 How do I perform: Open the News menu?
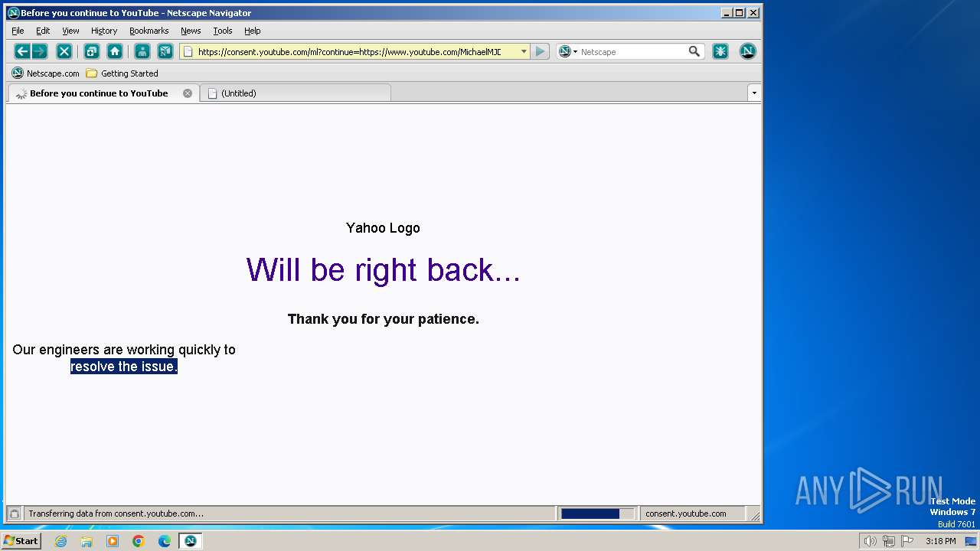pos(191,31)
